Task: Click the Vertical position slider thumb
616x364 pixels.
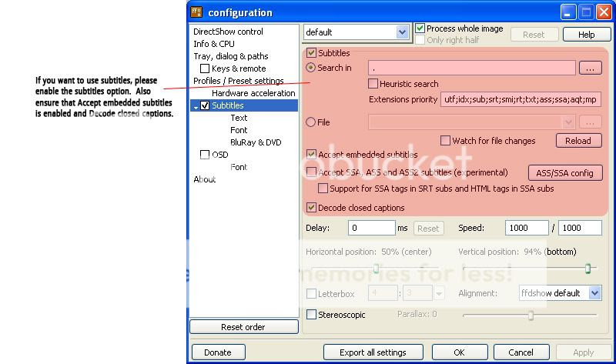Action: pyautogui.click(x=588, y=268)
